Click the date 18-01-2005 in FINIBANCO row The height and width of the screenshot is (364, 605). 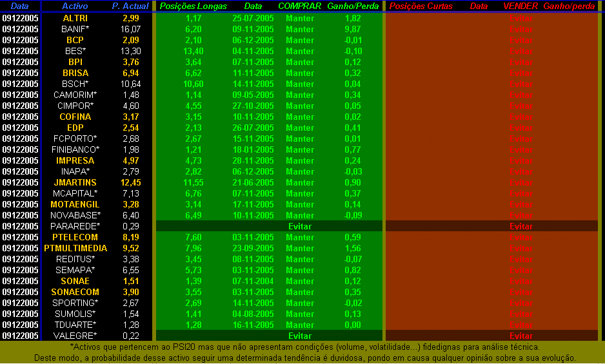253,149
